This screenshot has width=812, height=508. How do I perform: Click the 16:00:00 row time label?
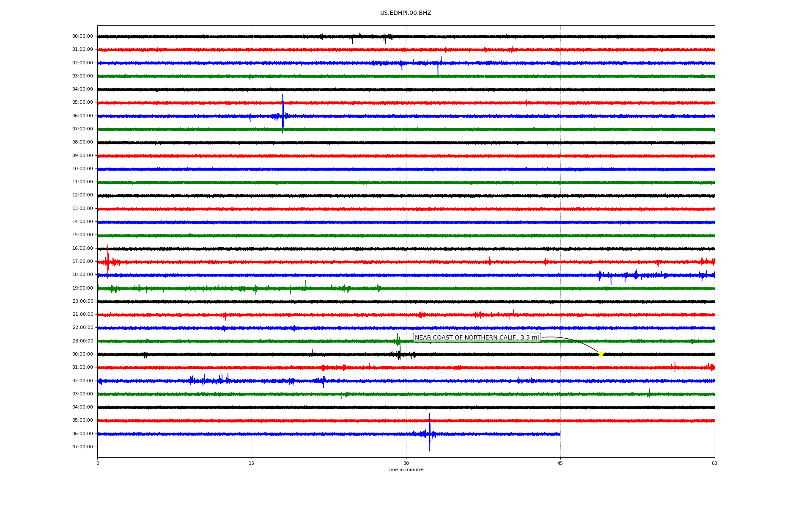click(x=82, y=248)
